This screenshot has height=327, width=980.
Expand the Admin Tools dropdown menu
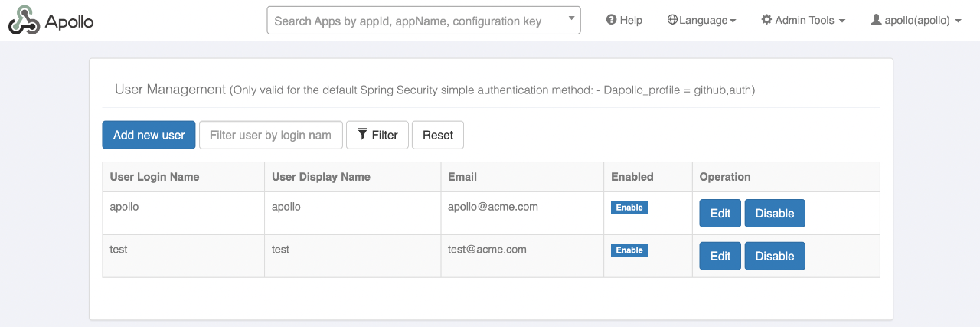(x=803, y=21)
